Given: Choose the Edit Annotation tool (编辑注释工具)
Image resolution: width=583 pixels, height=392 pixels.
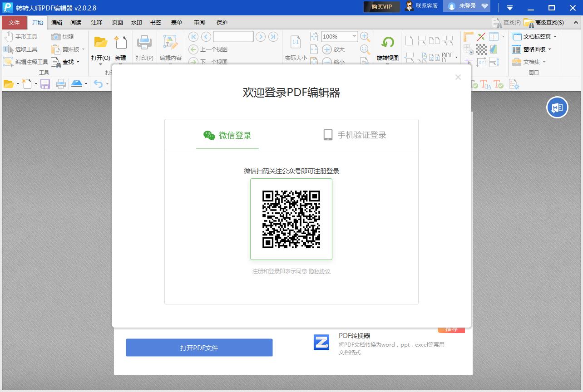Looking at the screenshot, I should [26, 62].
